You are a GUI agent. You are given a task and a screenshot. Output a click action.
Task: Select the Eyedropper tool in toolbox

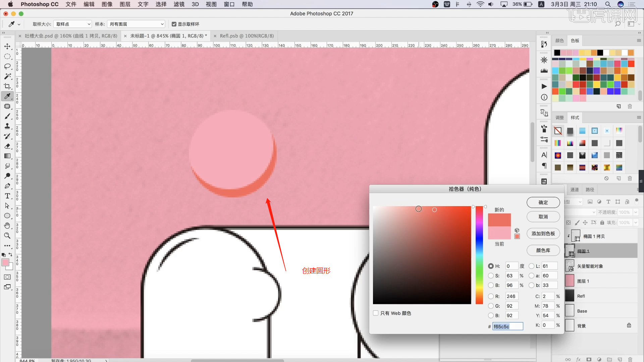pyautogui.click(x=7, y=97)
